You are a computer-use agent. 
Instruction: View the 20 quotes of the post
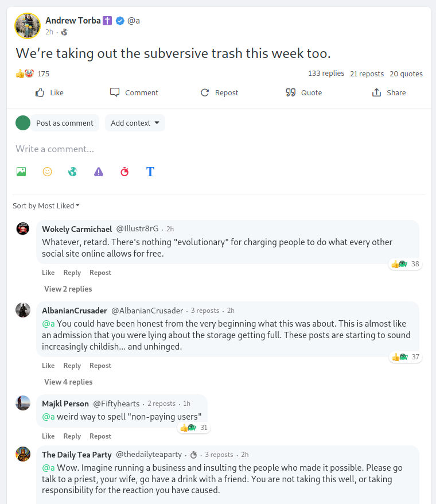(406, 73)
